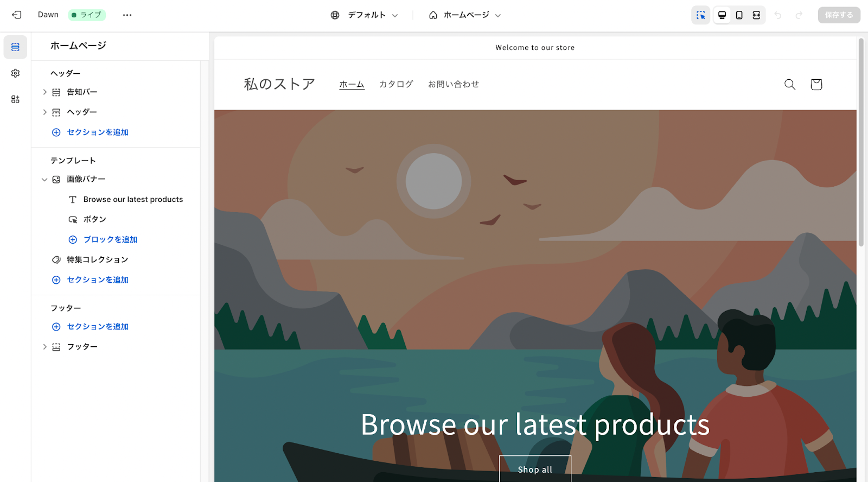This screenshot has height=482, width=868.
Task: Collapse the 画像バナー section
Action: (44, 180)
